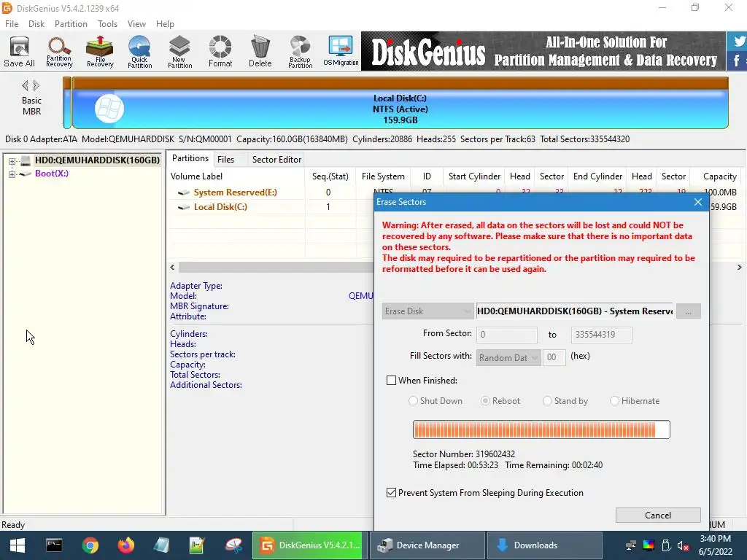
Task: Open Fill Sectors with Random Data dropdown
Action: click(x=508, y=357)
